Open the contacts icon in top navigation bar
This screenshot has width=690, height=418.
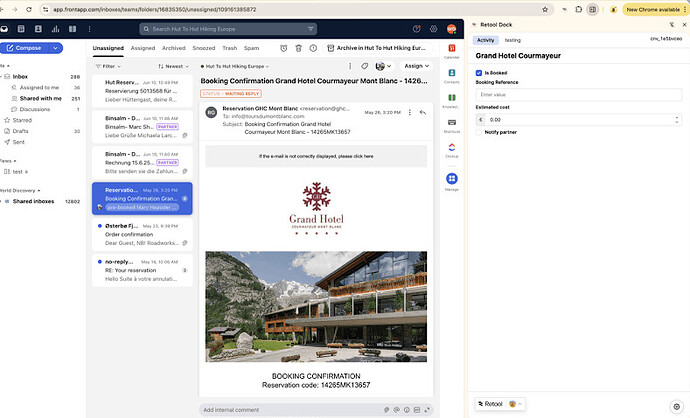38,29
